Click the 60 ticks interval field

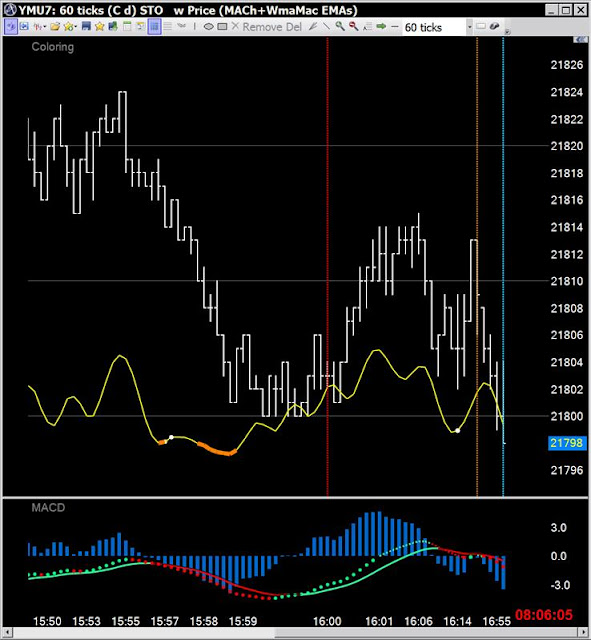(x=434, y=27)
